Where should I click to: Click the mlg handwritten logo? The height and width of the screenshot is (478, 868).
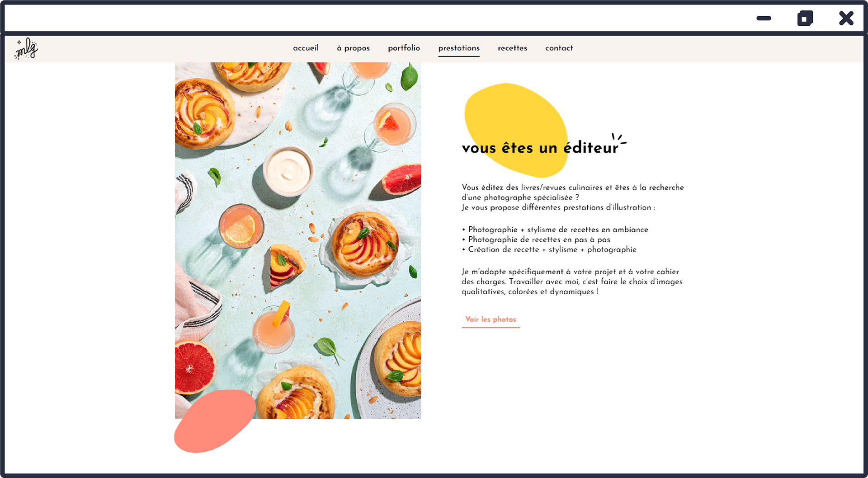pyautogui.click(x=26, y=49)
